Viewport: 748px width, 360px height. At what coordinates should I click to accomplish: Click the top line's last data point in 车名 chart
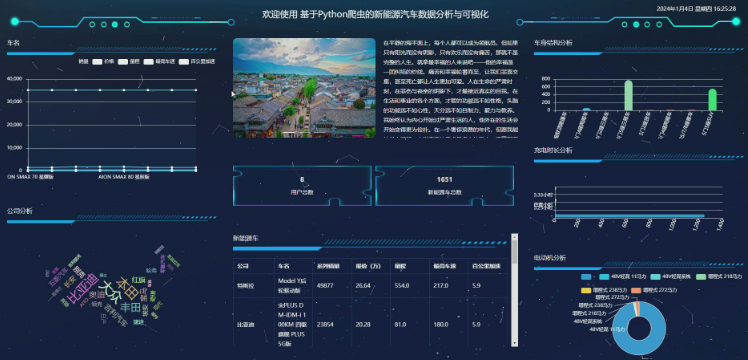click(196, 90)
